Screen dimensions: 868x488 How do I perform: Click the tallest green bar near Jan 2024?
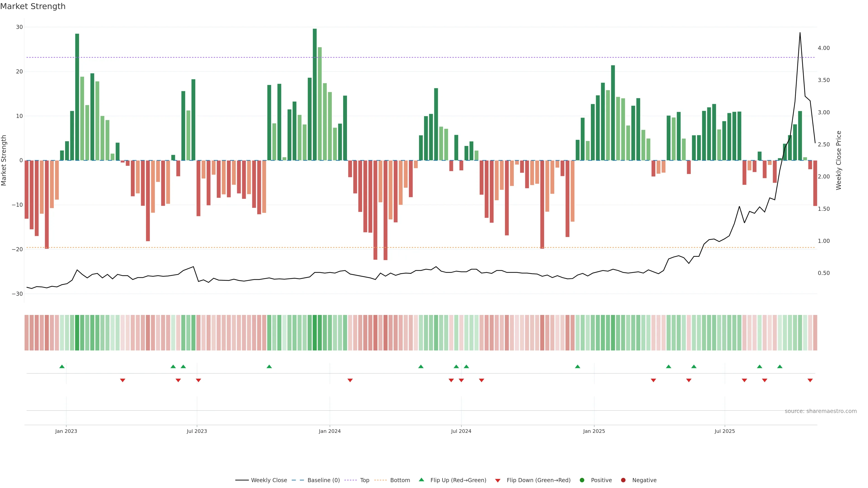click(x=315, y=94)
